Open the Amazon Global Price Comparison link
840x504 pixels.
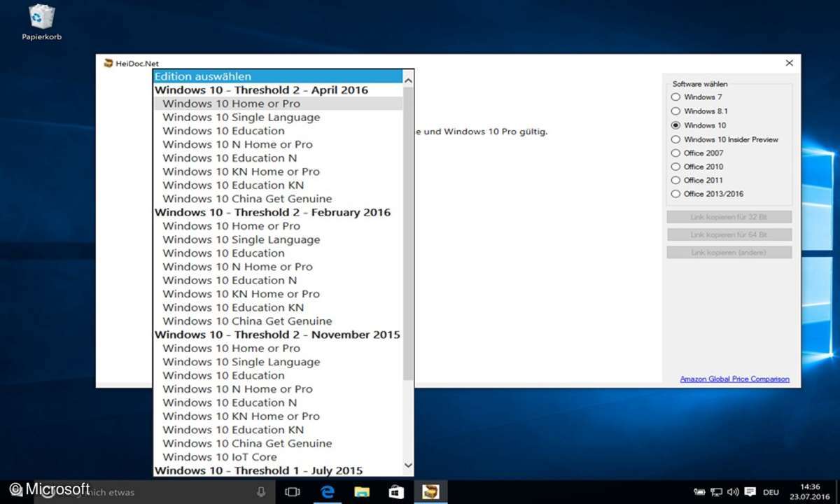(734, 379)
